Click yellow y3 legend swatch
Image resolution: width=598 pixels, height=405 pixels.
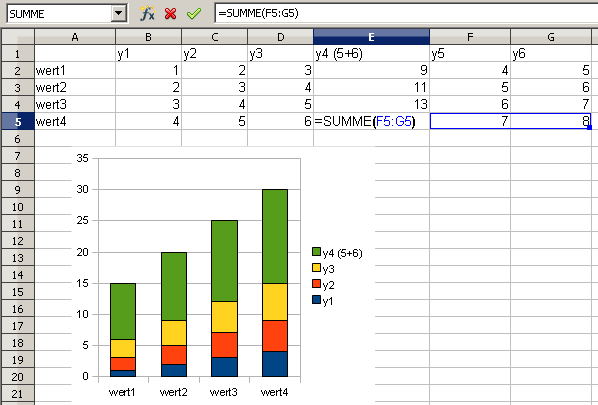point(316,268)
